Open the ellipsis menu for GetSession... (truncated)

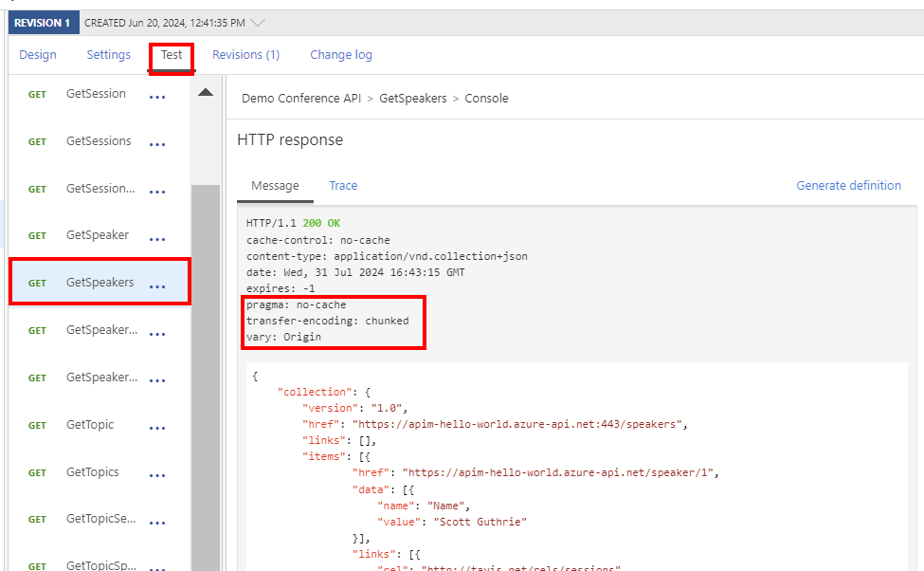tap(157, 193)
